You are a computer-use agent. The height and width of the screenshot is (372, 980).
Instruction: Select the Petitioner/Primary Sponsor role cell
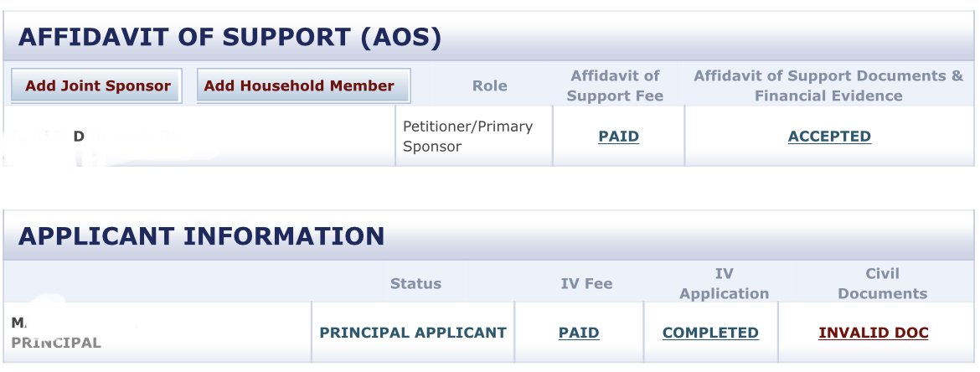467,137
